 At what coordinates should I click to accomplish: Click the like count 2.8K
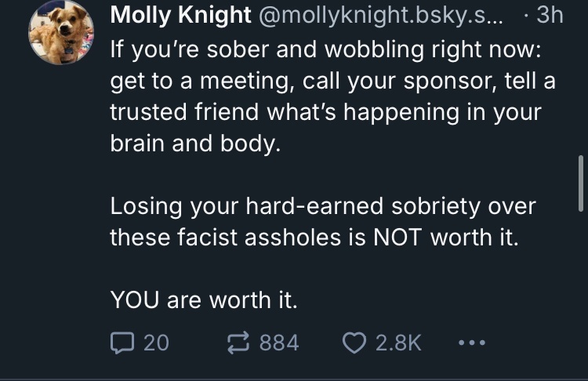[398, 342]
